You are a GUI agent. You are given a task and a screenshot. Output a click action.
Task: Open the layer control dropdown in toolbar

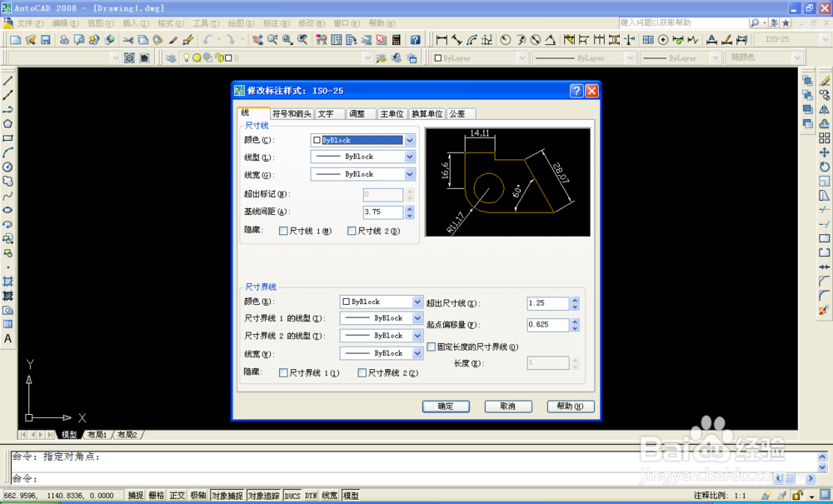368,57
